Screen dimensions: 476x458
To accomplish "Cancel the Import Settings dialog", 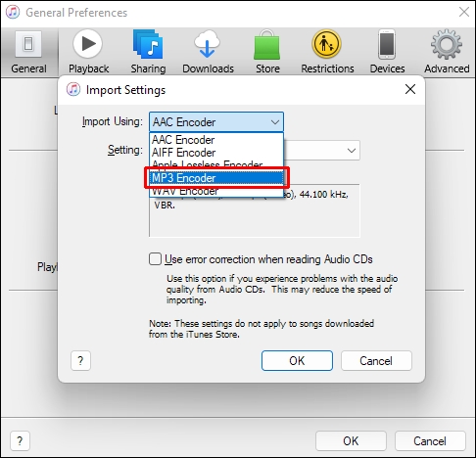I will [x=376, y=361].
